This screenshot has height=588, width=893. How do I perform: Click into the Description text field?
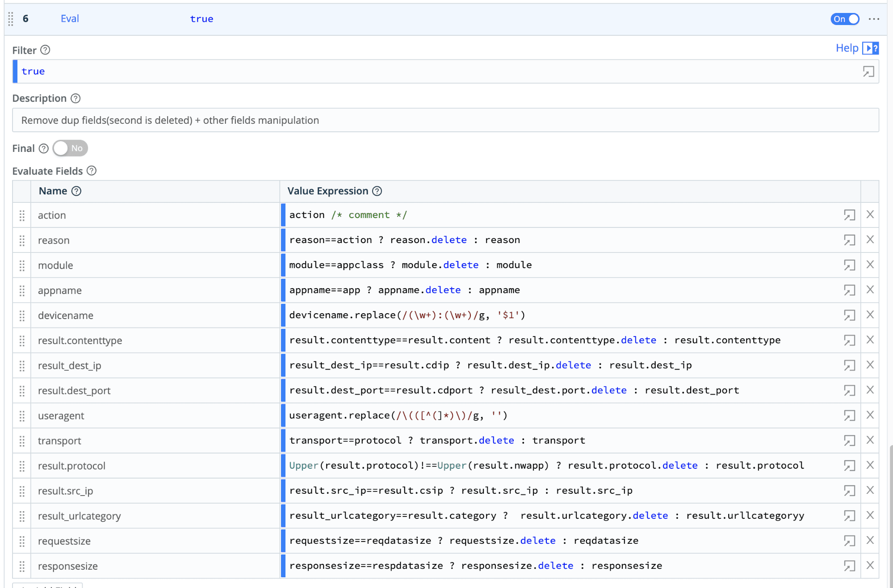(445, 120)
